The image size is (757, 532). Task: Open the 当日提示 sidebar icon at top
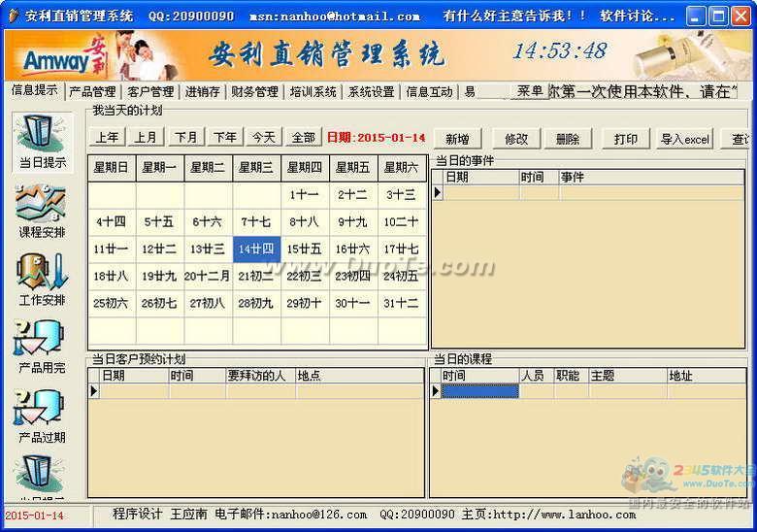pos(43,143)
